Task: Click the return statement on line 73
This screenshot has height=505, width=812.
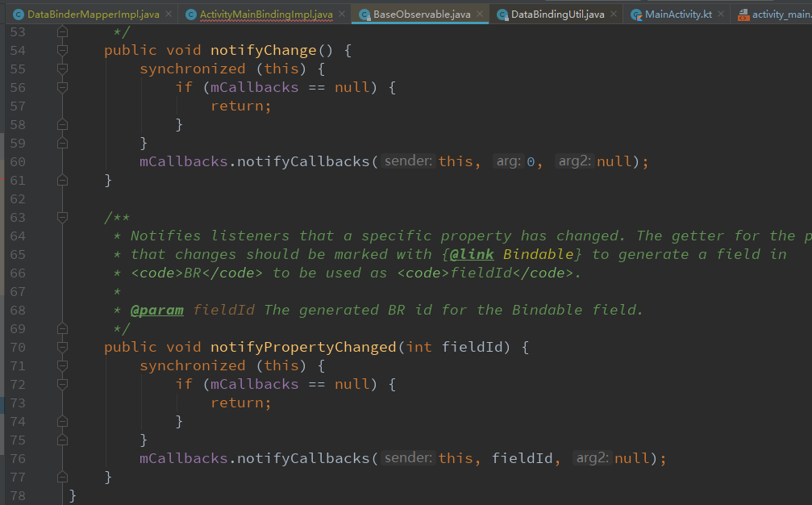Action: 241,403
